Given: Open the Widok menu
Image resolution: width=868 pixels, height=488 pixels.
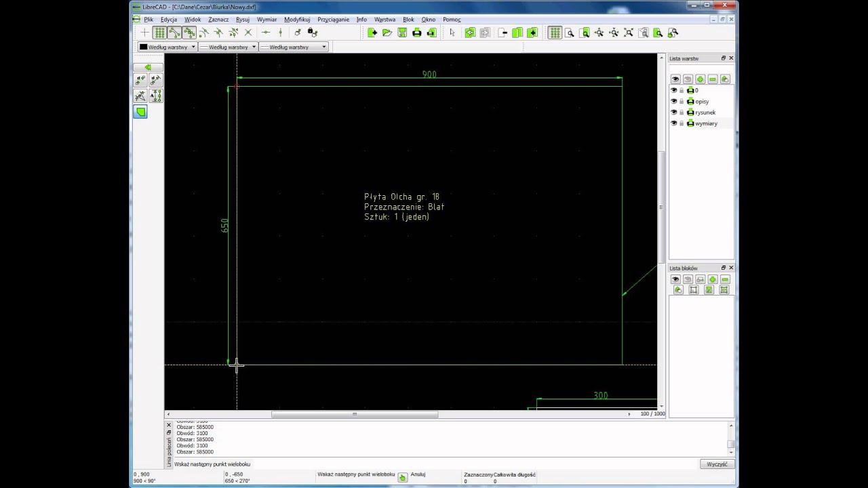Looking at the screenshot, I should 193,20.
